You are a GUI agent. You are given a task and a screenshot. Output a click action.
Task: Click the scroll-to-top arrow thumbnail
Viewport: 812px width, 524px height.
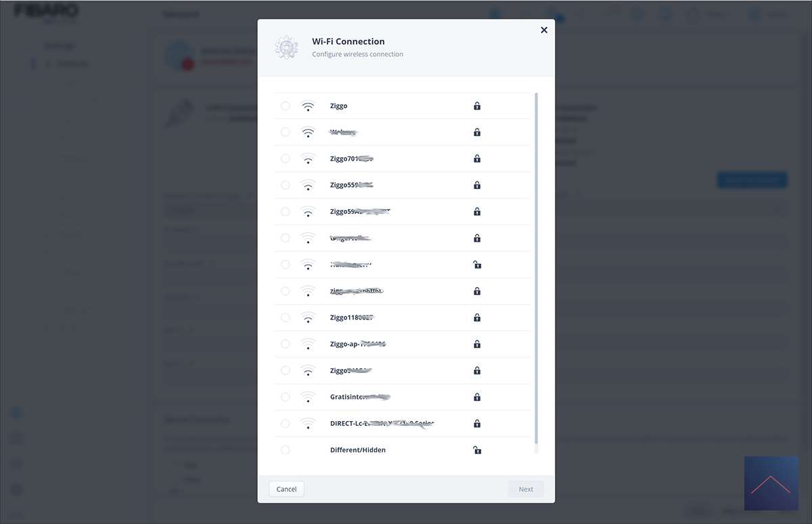[x=771, y=483]
